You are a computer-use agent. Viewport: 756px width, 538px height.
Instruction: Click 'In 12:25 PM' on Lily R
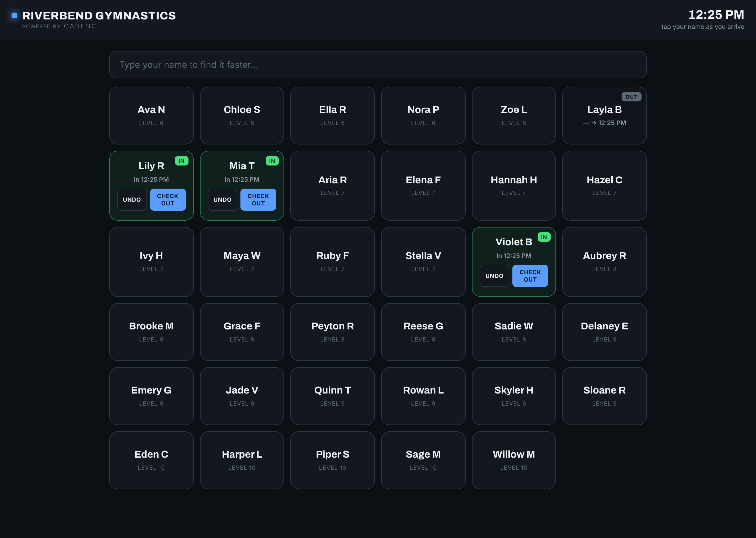click(x=151, y=180)
